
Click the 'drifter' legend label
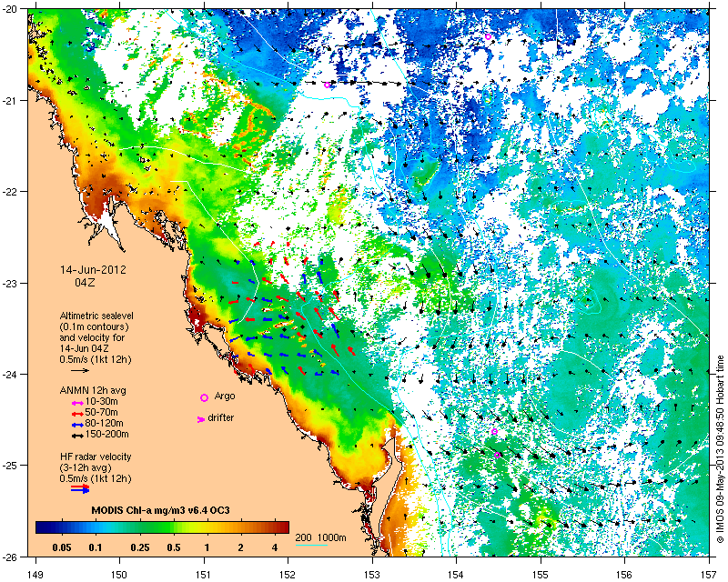[x=220, y=417]
